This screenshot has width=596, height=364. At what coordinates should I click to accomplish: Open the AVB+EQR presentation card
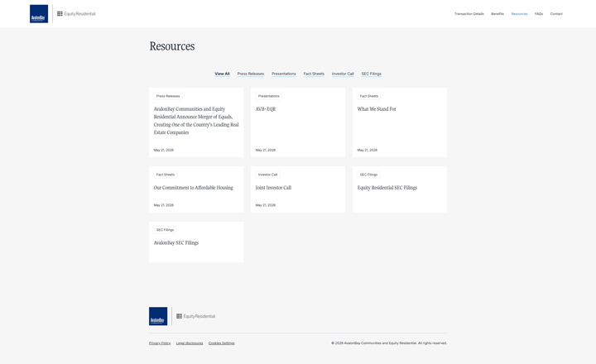point(298,122)
